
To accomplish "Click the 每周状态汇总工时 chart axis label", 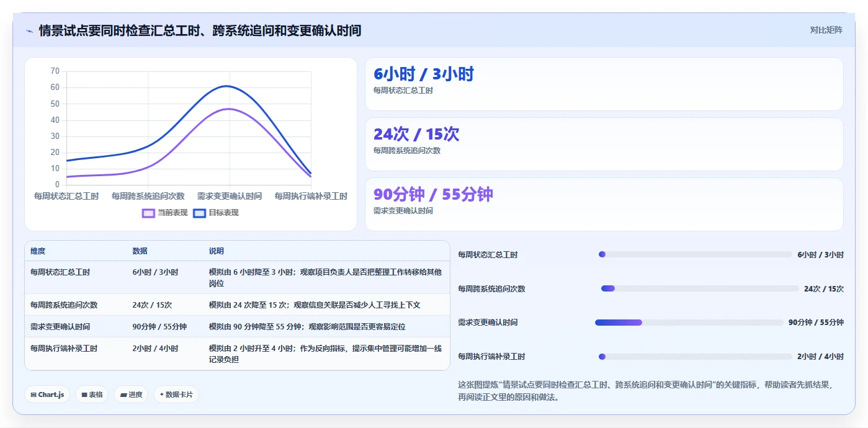I will [66, 196].
